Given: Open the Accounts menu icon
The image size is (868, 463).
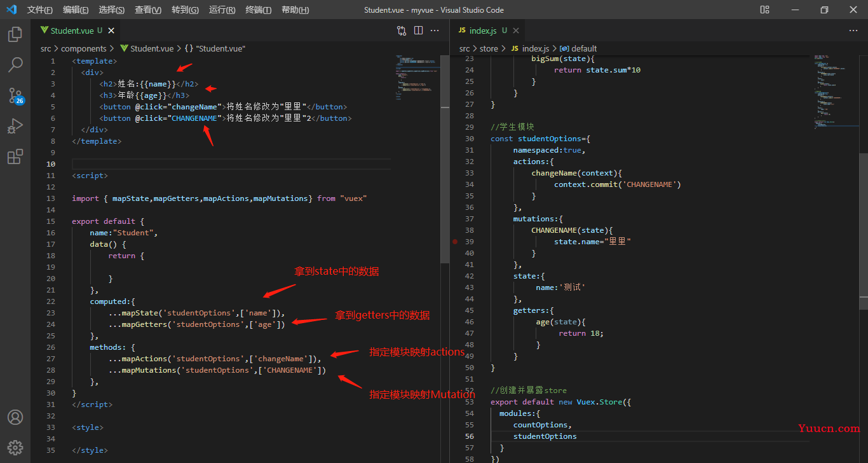Looking at the screenshot, I should click(x=15, y=417).
